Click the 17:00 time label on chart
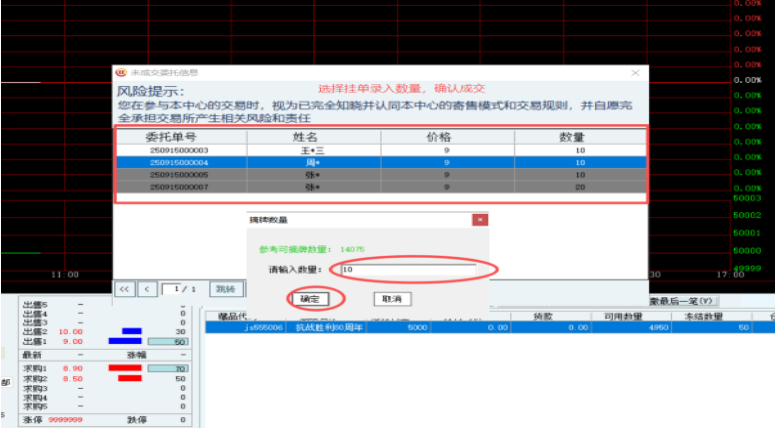The height and width of the screenshot is (436, 776). (730, 275)
